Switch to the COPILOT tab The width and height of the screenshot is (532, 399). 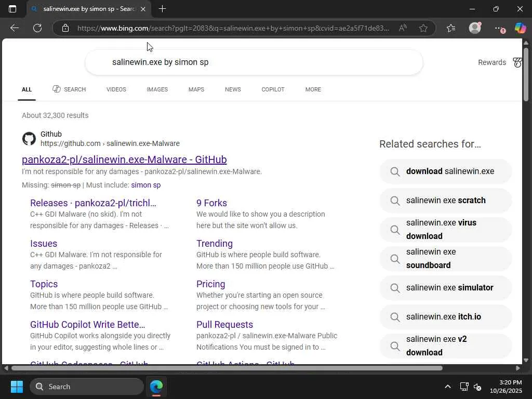point(273,89)
